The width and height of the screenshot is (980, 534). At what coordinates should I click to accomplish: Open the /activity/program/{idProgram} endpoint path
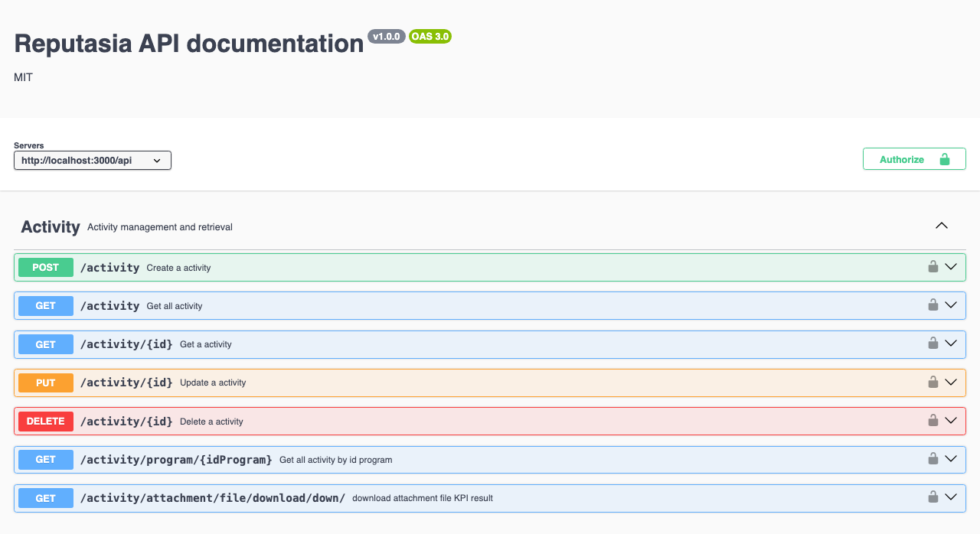point(176,460)
